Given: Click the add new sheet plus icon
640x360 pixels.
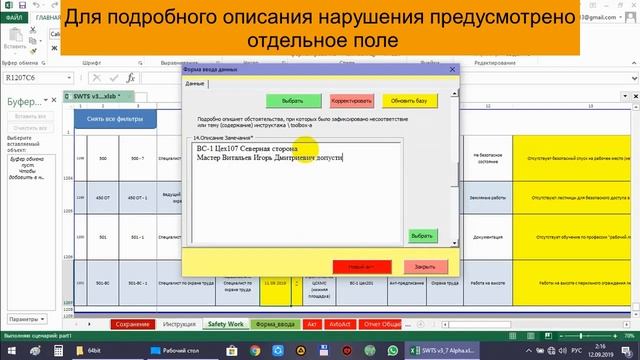Looking at the screenshot, I should click(420, 324).
